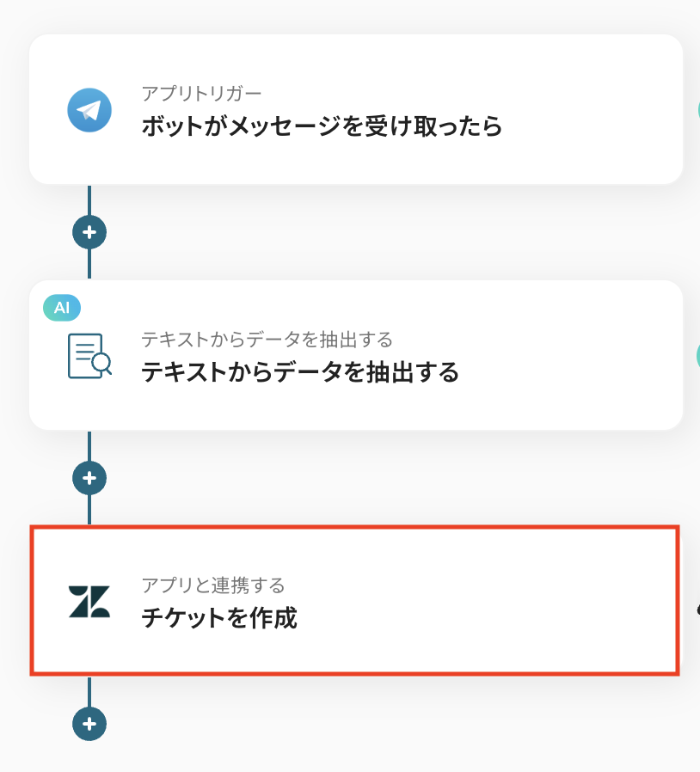700x772 pixels.
Task: Click the dark indicator beside the ticket card
Action: [x=697, y=608]
